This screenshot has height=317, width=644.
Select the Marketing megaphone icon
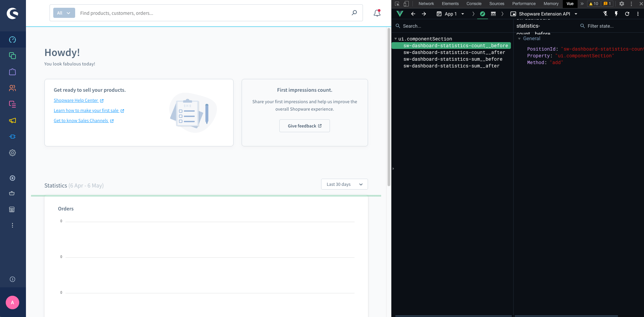[12, 120]
